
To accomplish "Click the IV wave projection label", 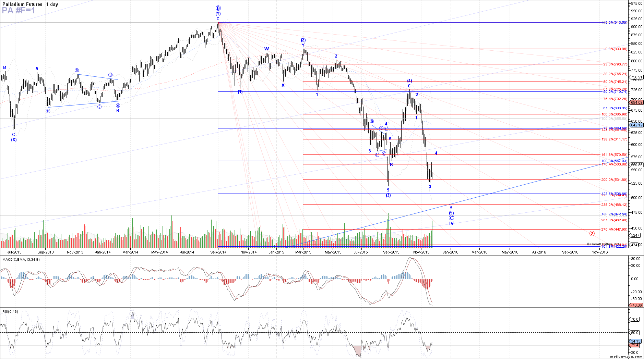I will click(x=451, y=223).
